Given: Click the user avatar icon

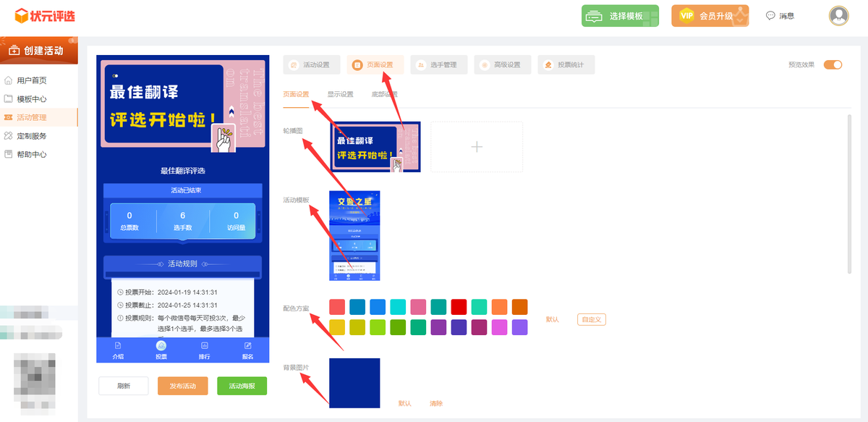Looking at the screenshot, I should pos(838,16).
